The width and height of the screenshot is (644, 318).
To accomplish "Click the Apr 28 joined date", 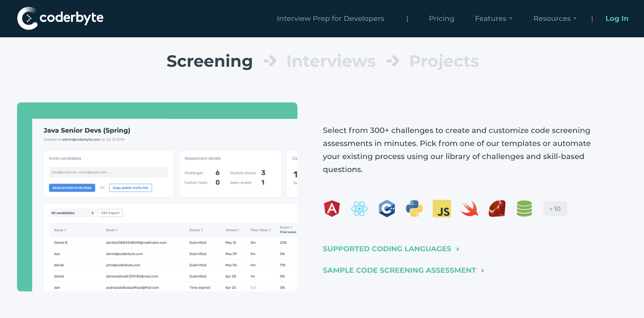I will point(231,277).
